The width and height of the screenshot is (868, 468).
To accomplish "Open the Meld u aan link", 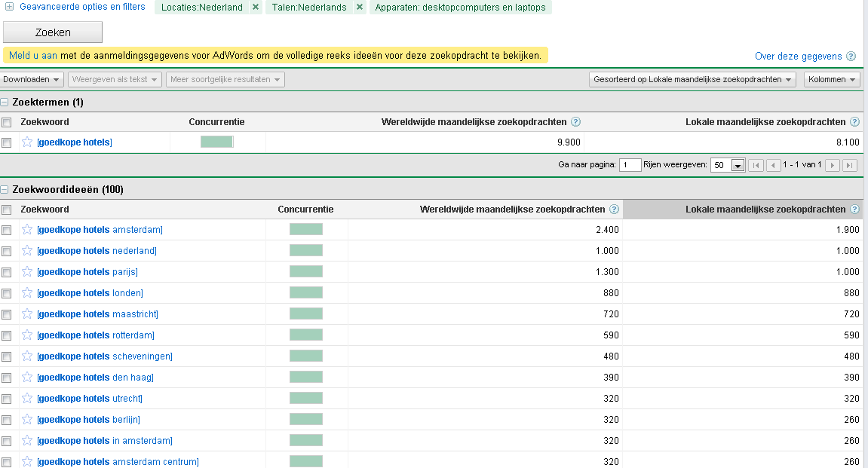I will coord(33,55).
